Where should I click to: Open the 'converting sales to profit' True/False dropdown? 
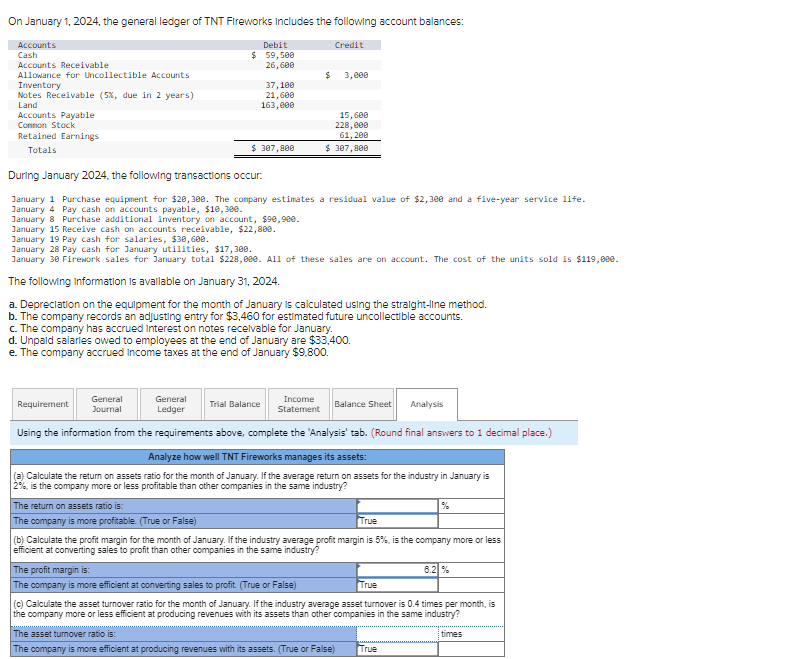coord(398,585)
